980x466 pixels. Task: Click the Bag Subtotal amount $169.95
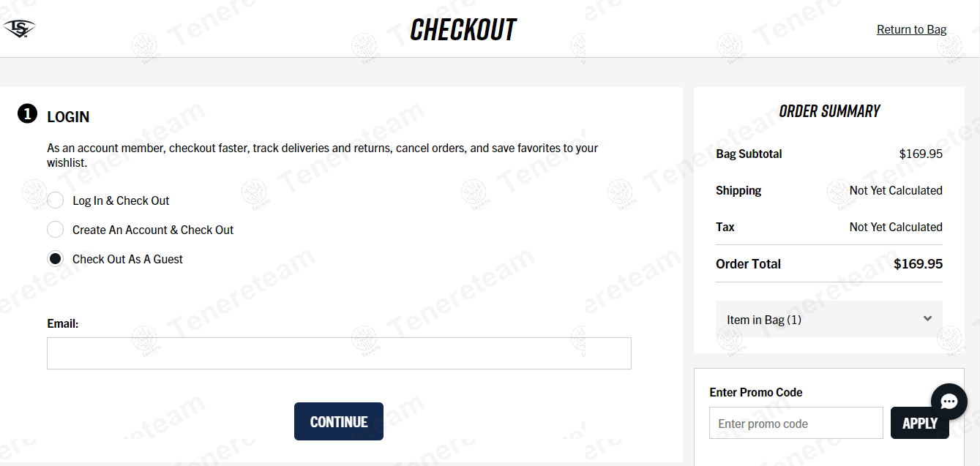[921, 154]
